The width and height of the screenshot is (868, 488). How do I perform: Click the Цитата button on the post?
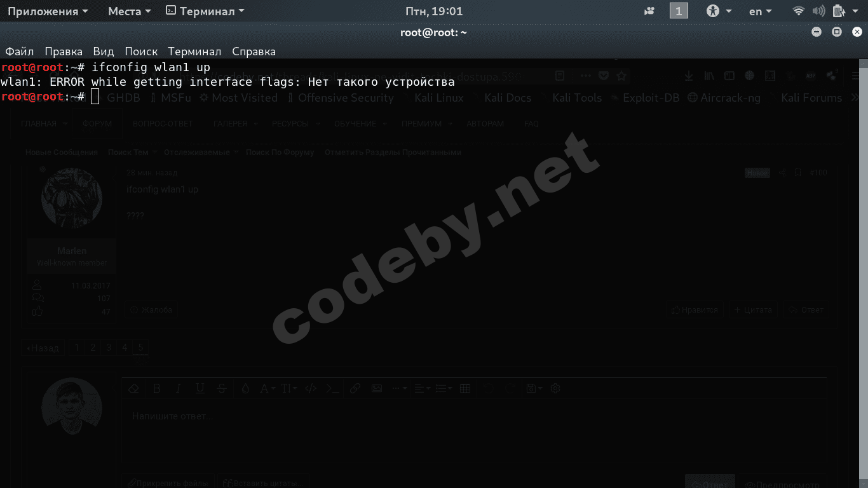(753, 310)
